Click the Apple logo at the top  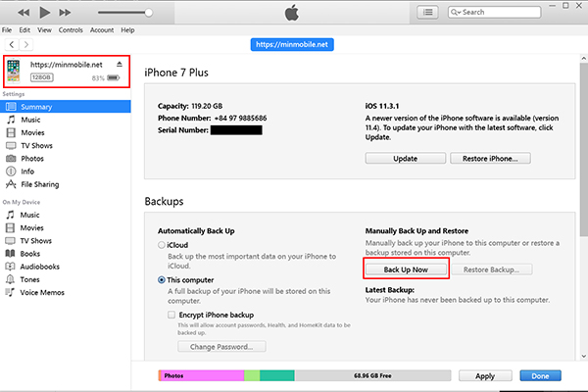pos(292,13)
